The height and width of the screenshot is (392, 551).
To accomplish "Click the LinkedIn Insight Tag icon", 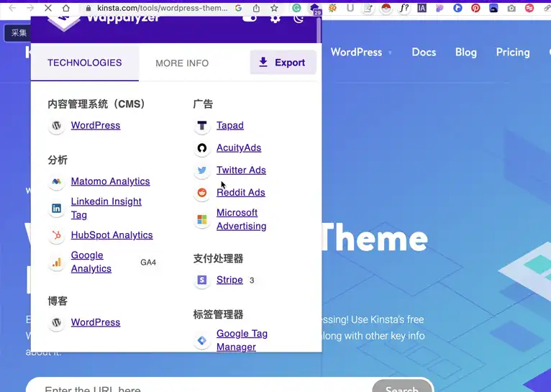I will click(56, 209).
